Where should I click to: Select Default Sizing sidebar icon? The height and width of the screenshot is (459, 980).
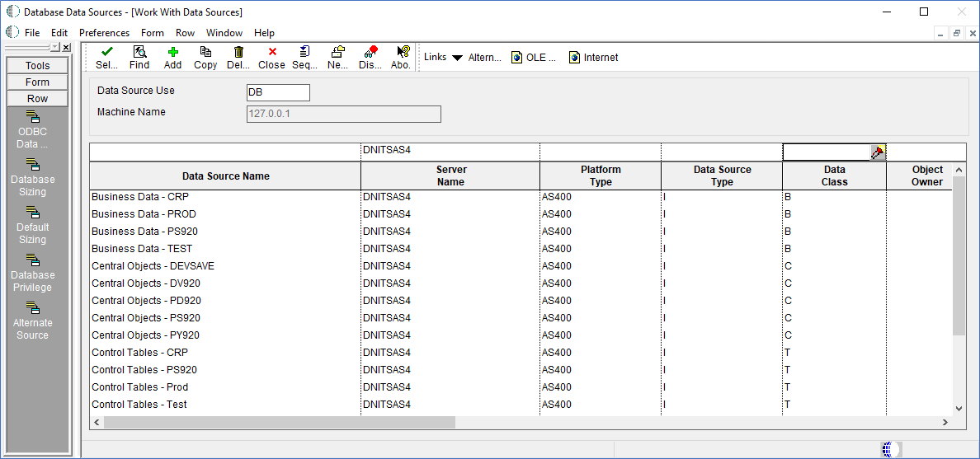[x=33, y=225]
